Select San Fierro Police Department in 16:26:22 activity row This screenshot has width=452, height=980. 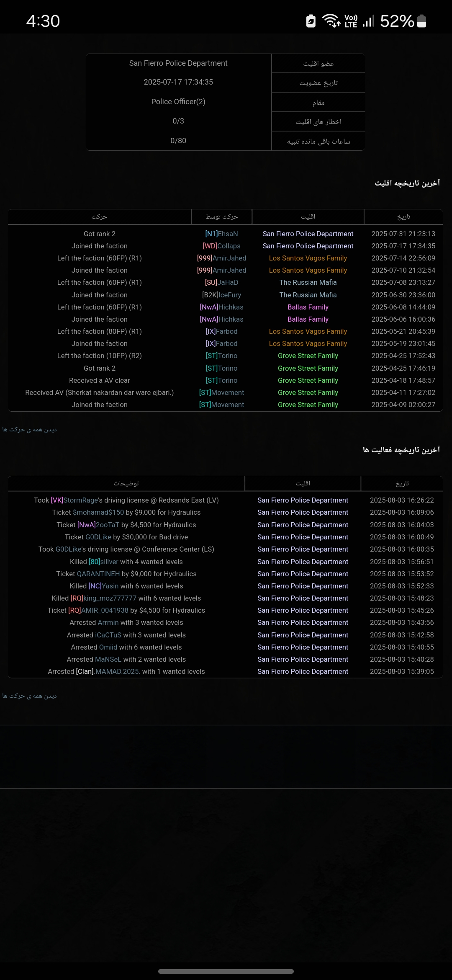pos(303,500)
